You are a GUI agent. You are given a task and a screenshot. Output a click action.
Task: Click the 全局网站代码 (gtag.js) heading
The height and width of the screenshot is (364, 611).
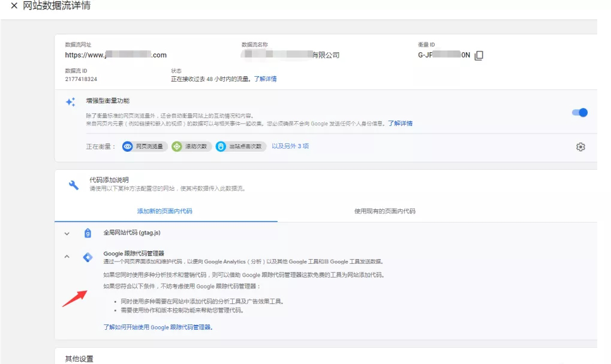point(132,233)
